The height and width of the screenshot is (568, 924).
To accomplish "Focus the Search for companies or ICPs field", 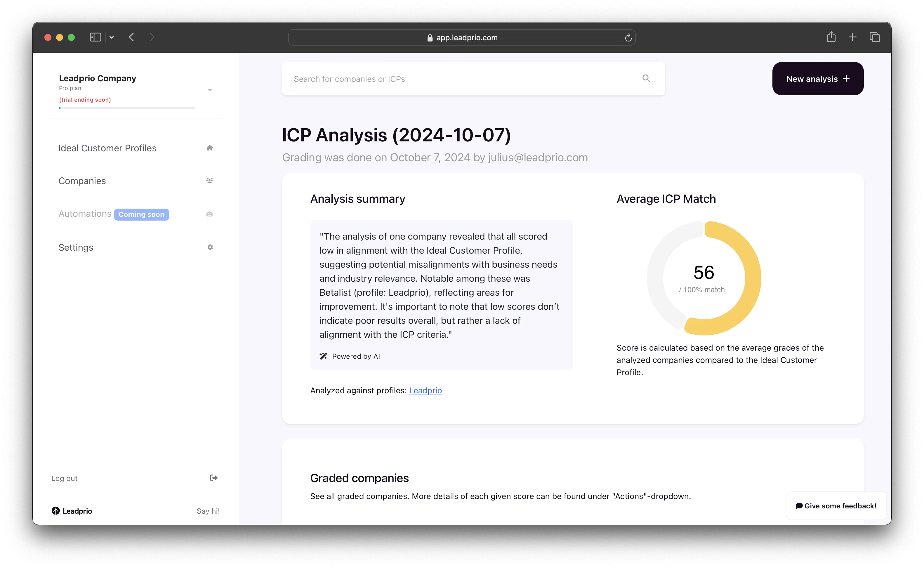I will (473, 79).
